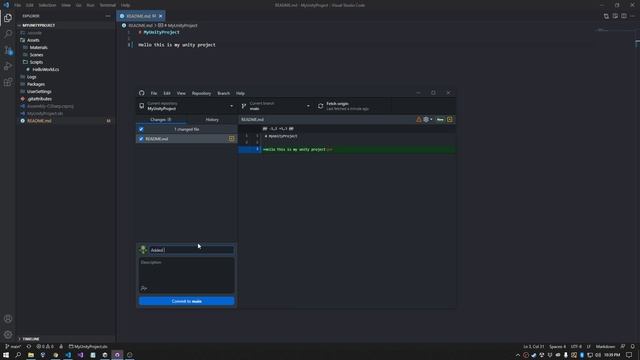Click the Visual Studio icon on the taskbar
Image resolution: width=640 pixels, height=360 pixels.
80,355
